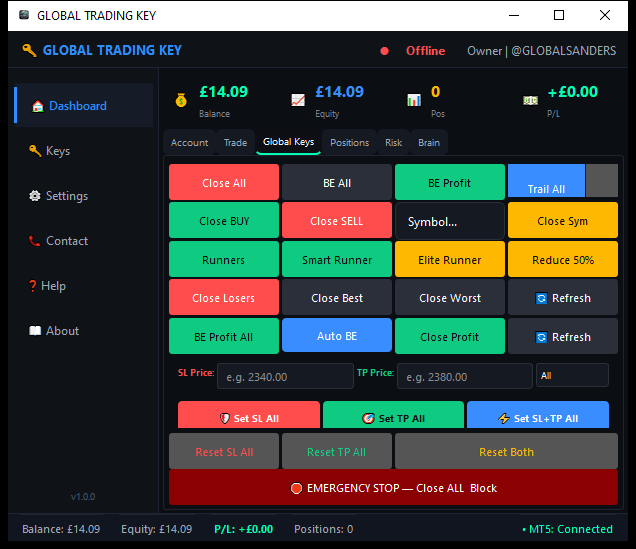
Task: Open the About page
Action: point(84,331)
